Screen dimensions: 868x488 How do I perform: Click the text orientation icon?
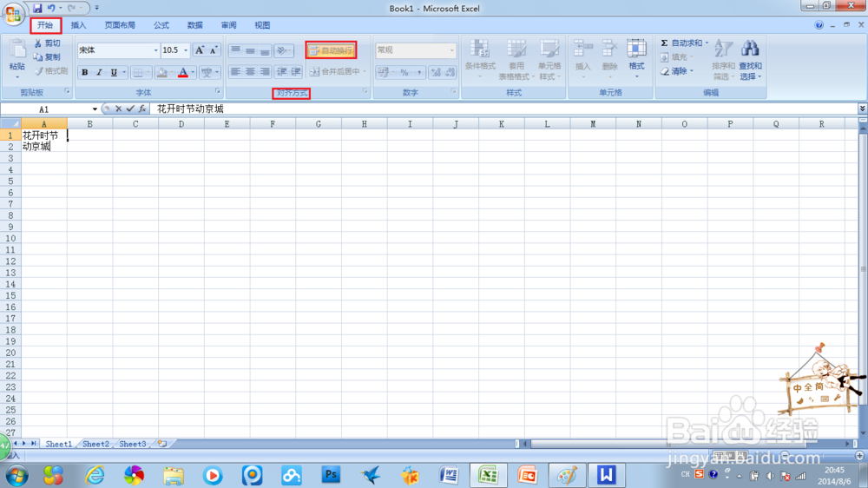pos(282,50)
